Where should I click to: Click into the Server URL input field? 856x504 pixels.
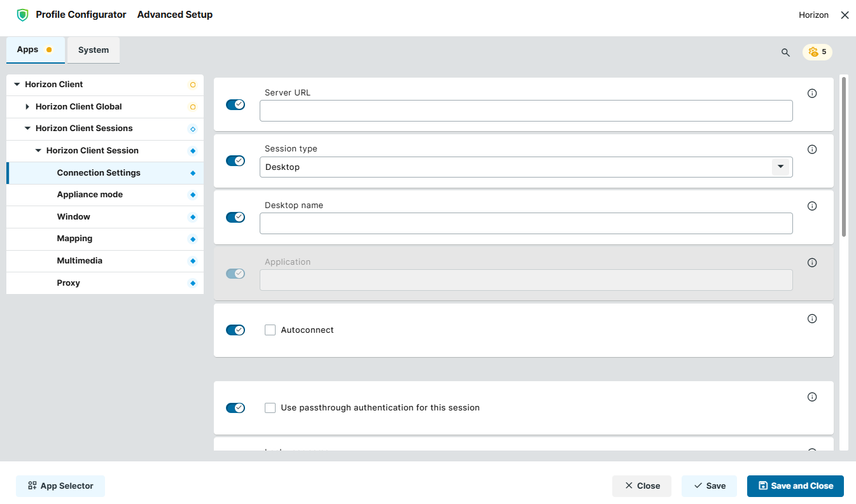click(x=526, y=111)
